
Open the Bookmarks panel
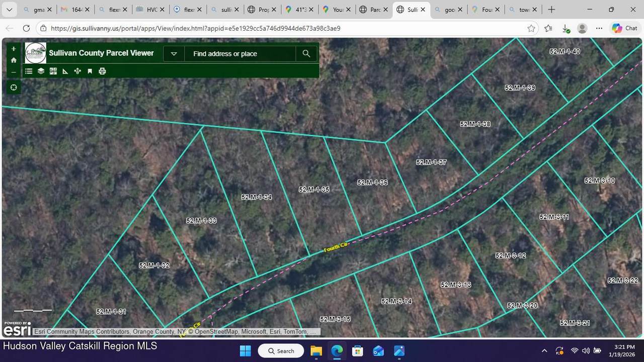point(90,71)
